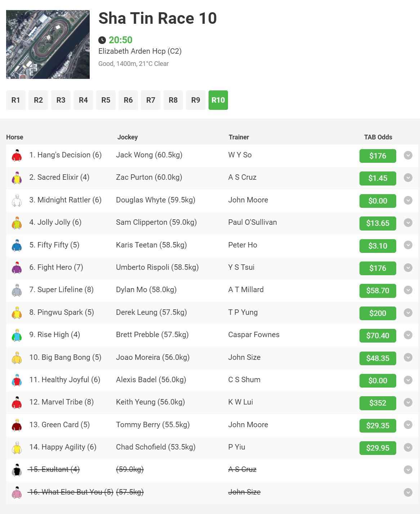
Task: Expand details for Hang's Decision row
Action: [408, 155]
